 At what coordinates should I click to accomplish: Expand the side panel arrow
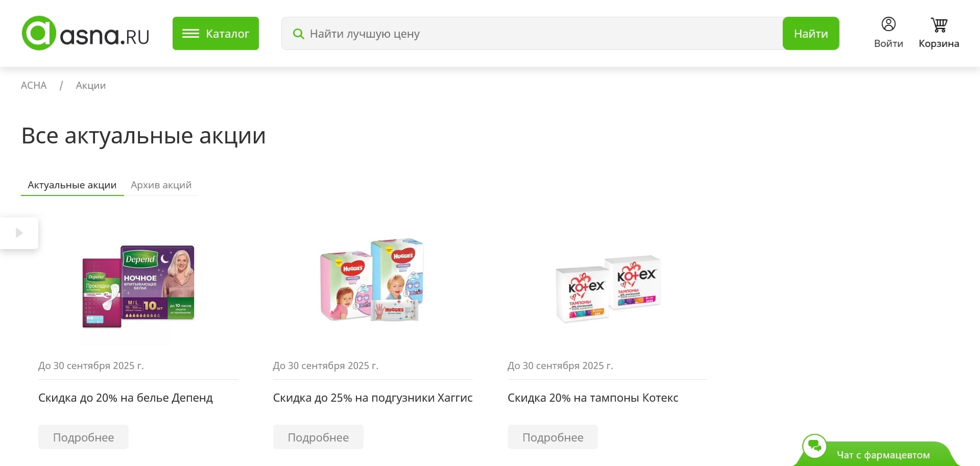click(19, 233)
